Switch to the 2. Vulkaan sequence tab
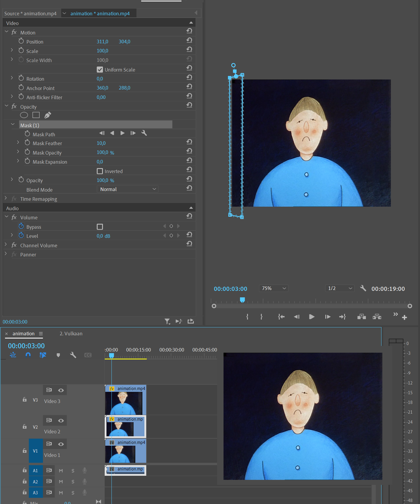The height and width of the screenshot is (504, 420). (71, 334)
